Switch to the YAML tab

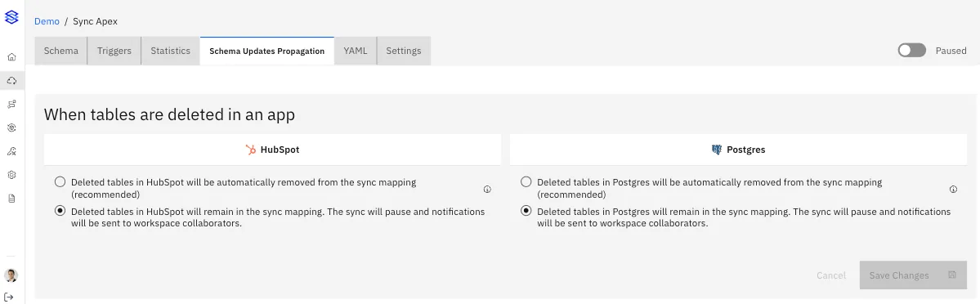pyautogui.click(x=356, y=51)
